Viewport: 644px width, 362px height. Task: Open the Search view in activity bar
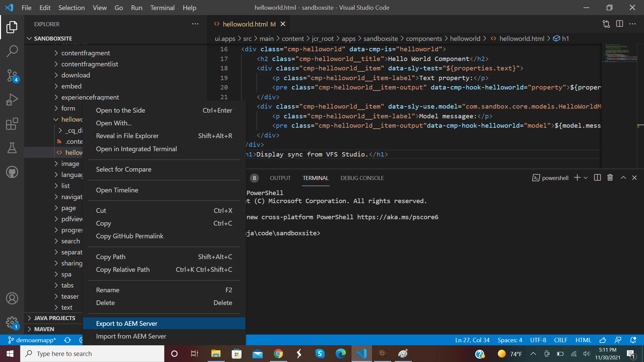point(12,51)
